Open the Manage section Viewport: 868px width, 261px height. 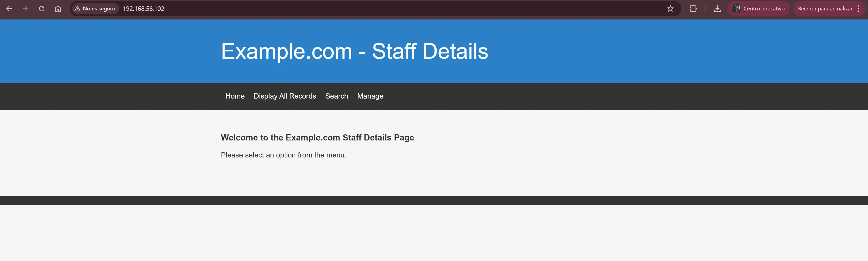(x=370, y=96)
